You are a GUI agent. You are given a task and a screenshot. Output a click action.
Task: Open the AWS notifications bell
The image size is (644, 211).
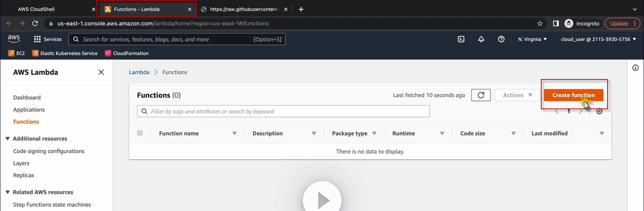(481, 39)
